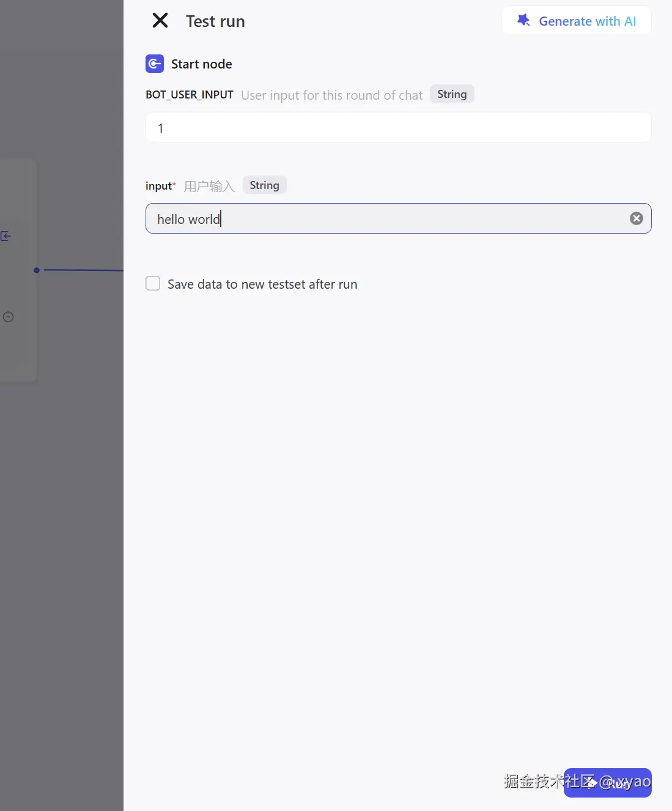672x811 pixels.
Task: Click String type tag beside BOT_USER_INPUT
Action: coord(452,94)
